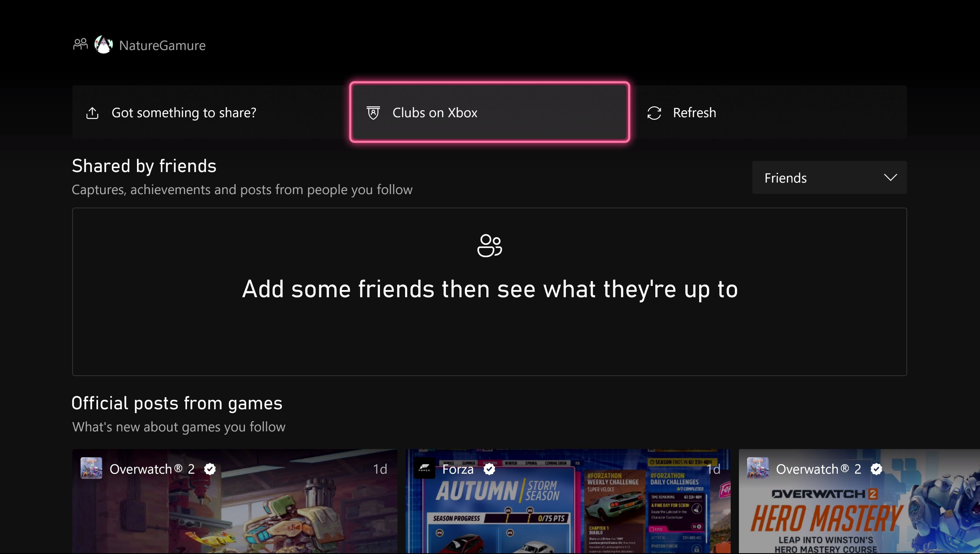Image resolution: width=980 pixels, height=554 pixels.
Task: Open the highlighted Clubs on Xbox card
Action: 489,113
